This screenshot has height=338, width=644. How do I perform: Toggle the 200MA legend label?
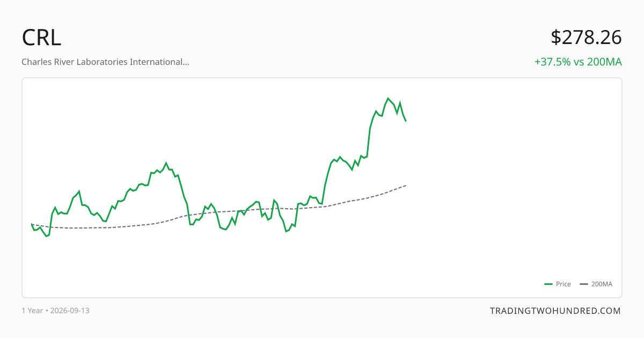pyautogui.click(x=602, y=284)
